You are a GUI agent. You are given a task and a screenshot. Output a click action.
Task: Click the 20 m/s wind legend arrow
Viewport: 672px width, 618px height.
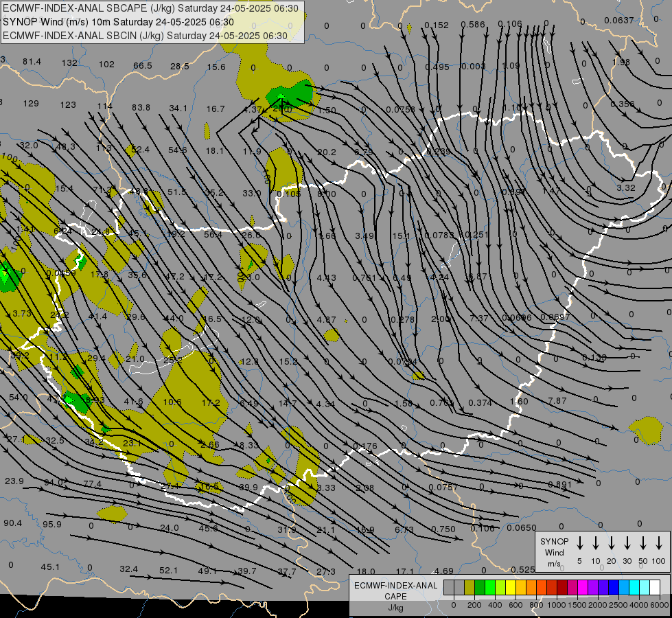click(x=611, y=542)
